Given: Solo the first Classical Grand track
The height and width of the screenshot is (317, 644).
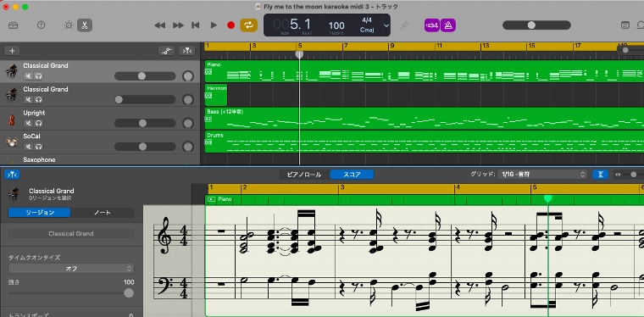Looking at the screenshot, I should click(x=39, y=76).
